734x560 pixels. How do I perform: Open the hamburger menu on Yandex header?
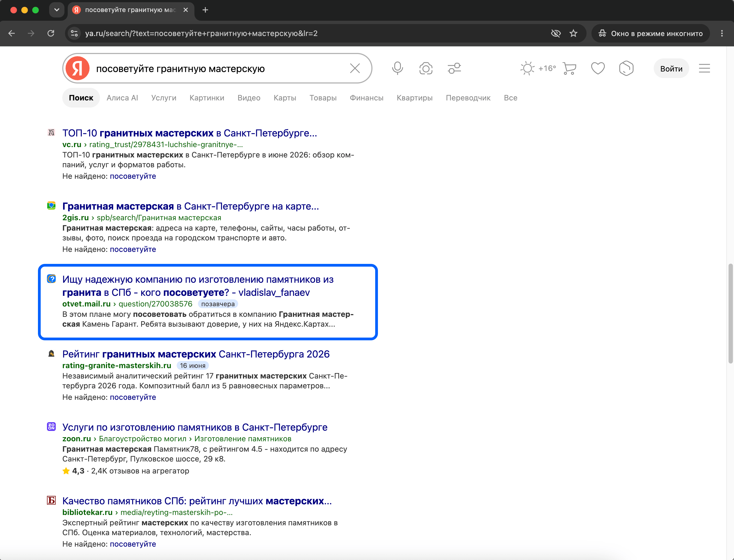[x=704, y=68]
